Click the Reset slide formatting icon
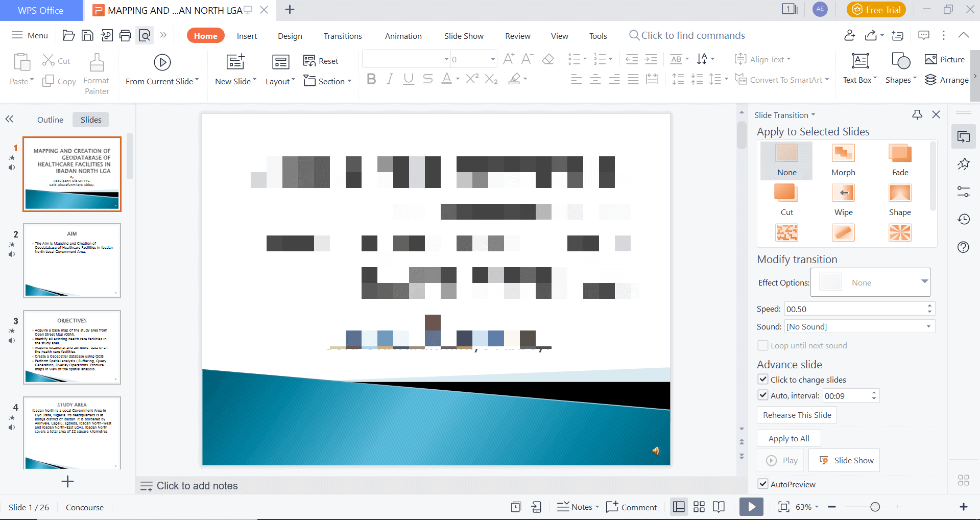This screenshot has width=980, height=520. pos(309,61)
